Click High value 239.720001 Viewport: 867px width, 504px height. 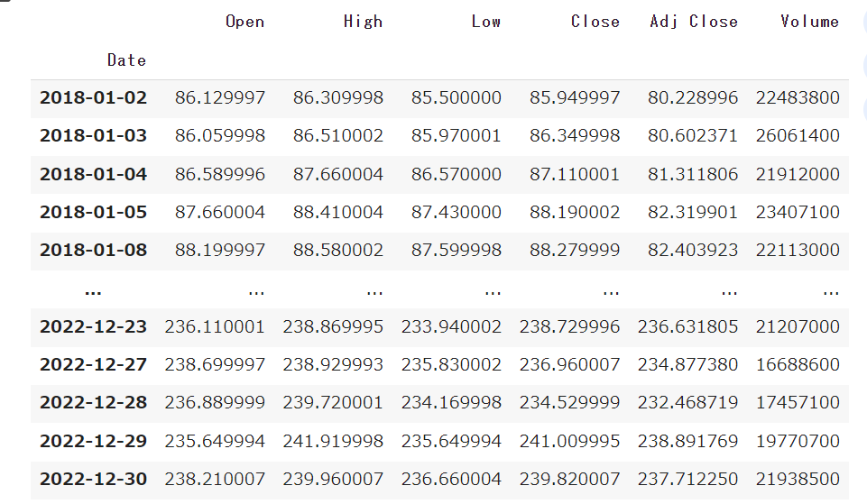[x=333, y=403]
